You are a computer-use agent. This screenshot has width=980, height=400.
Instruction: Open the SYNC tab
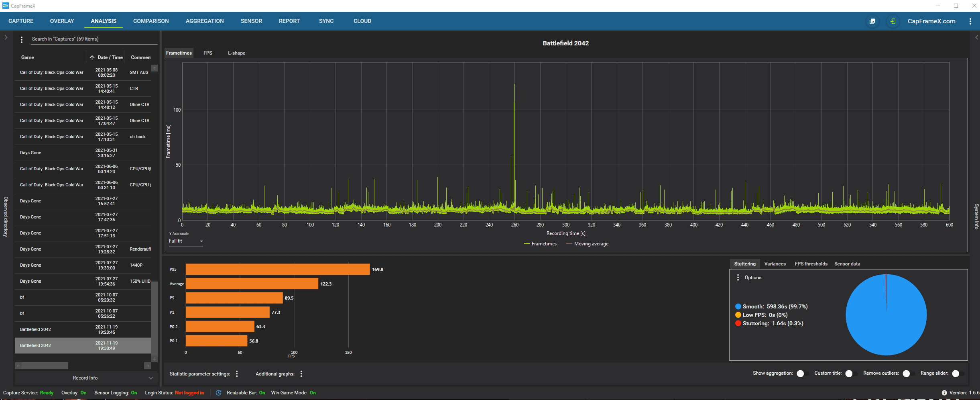[326, 21]
